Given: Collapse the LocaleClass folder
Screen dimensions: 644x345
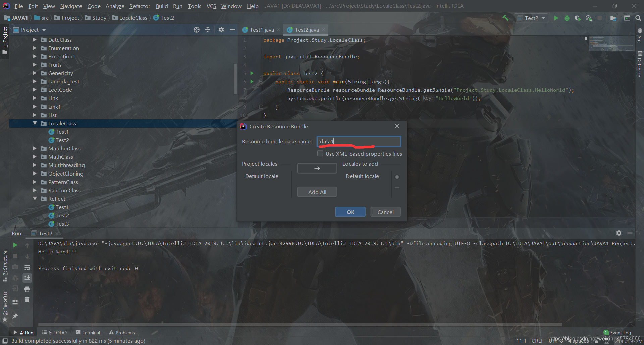Looking at the screenshot, I should [35, 123].
